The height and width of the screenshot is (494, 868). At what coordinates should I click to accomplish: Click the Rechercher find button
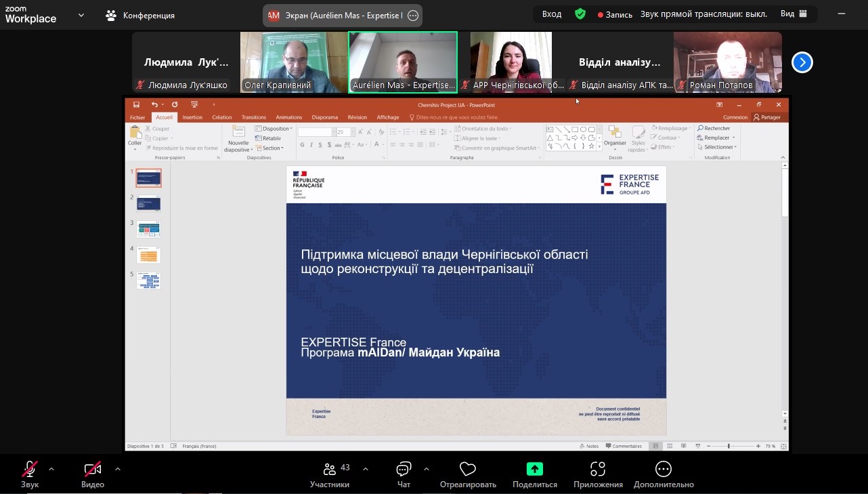(x=714, y=128)
